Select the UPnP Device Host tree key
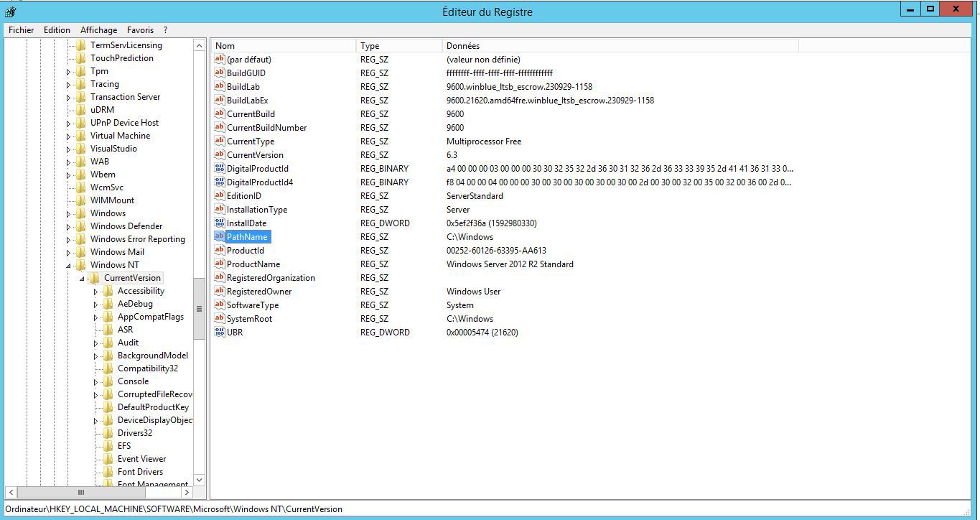 click(124, 123)
